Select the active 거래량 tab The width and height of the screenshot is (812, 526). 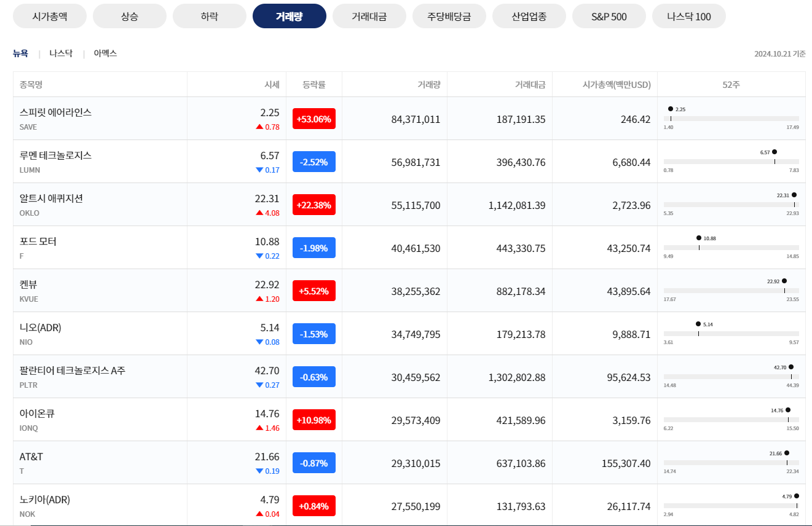pos(290,16)
